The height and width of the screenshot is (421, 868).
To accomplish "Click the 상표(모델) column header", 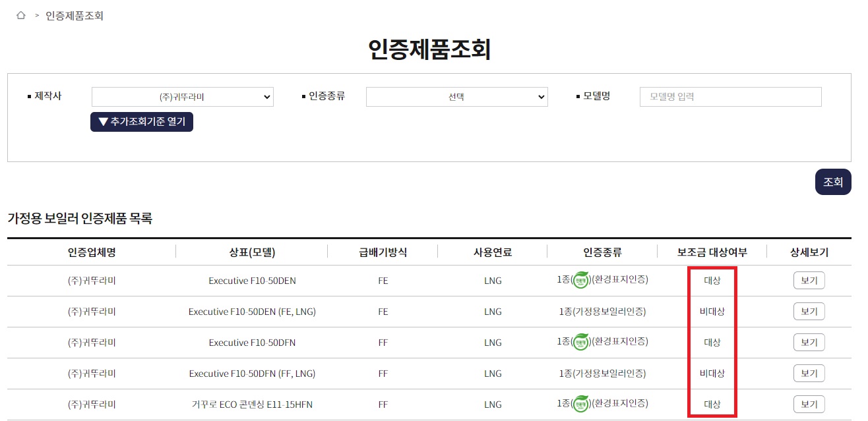I will 252,252.
